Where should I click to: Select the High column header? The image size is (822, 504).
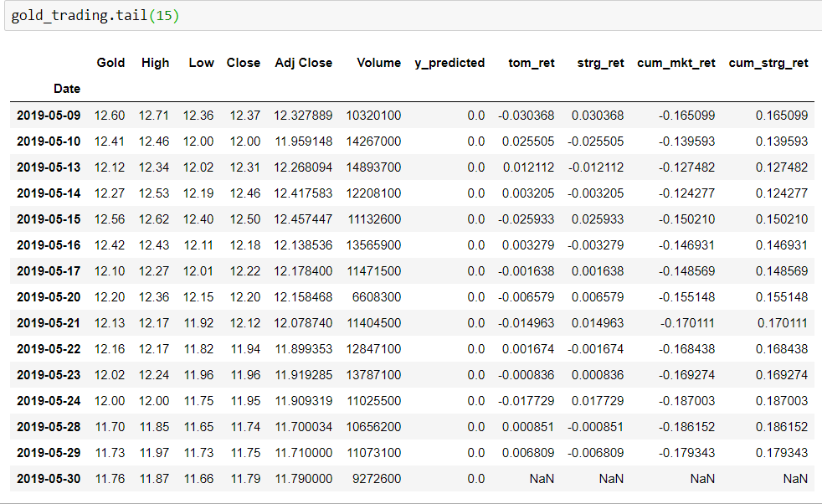click(x=156, y=63)
